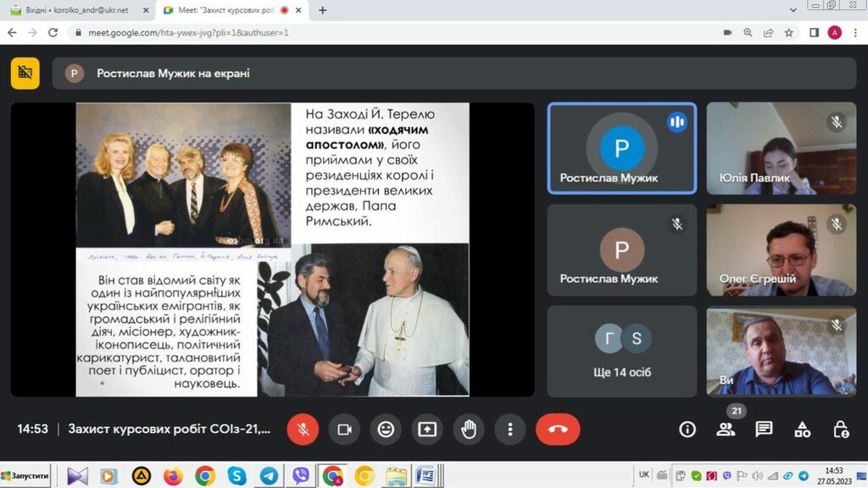Click the yellow presentation-off icon
The image size is (868, 488).
pos(25,74)
